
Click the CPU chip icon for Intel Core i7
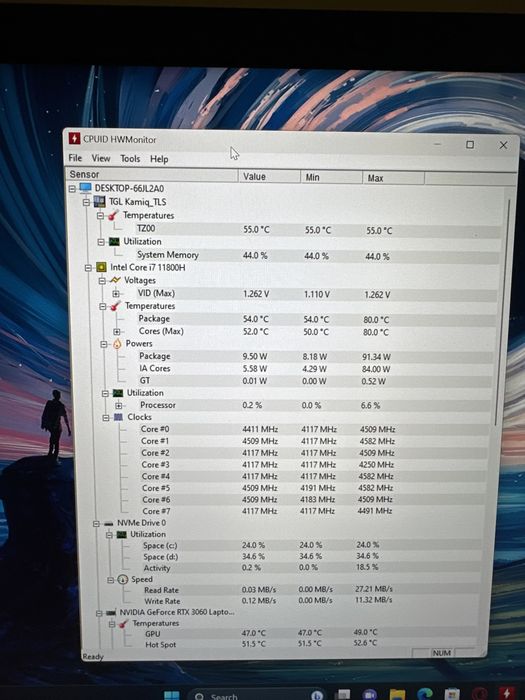(x=101, y=267)
